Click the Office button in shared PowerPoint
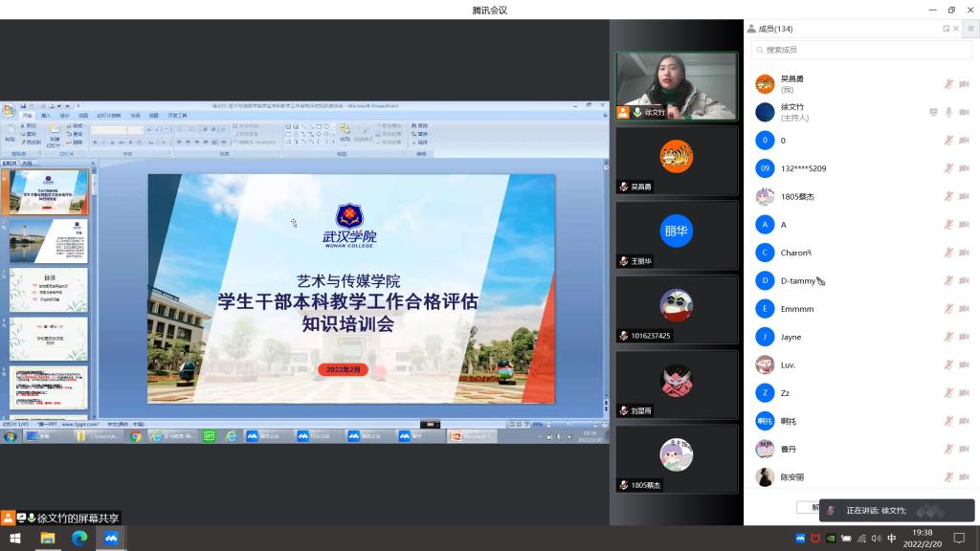The image size is (980, 551). [x=9, y=111]
